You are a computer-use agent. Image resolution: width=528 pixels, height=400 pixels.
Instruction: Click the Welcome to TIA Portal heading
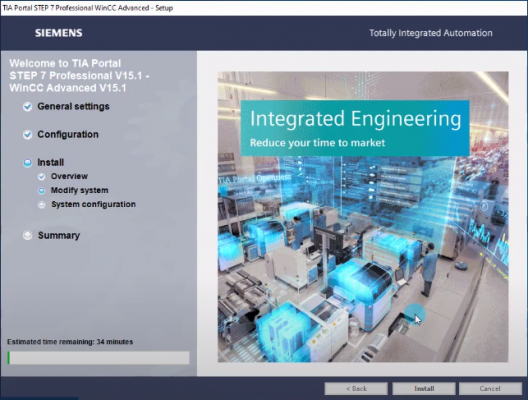pos(79,75)
